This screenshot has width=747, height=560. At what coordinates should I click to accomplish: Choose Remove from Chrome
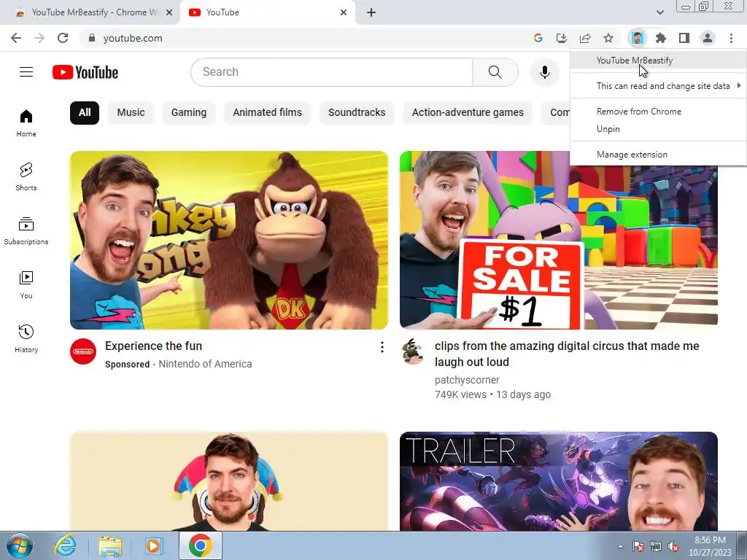click(x=659, y=112)
